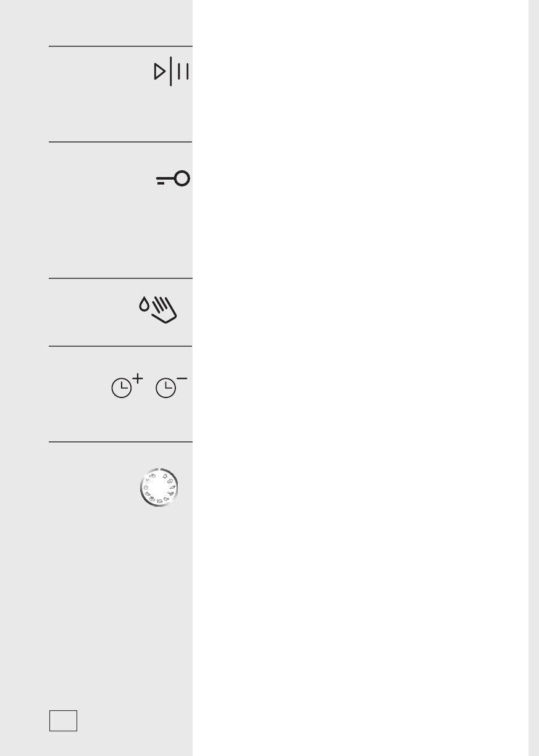Click the clock plus time icon

[127, 385]
